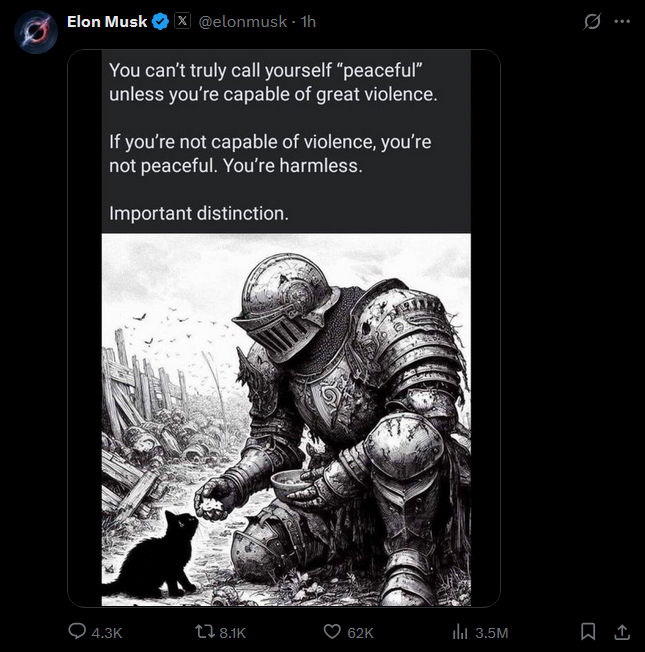The height and width of the screenshot is (652, 645).
Task: Click the view analytics bar chart icon
Action: click(461, 631)
